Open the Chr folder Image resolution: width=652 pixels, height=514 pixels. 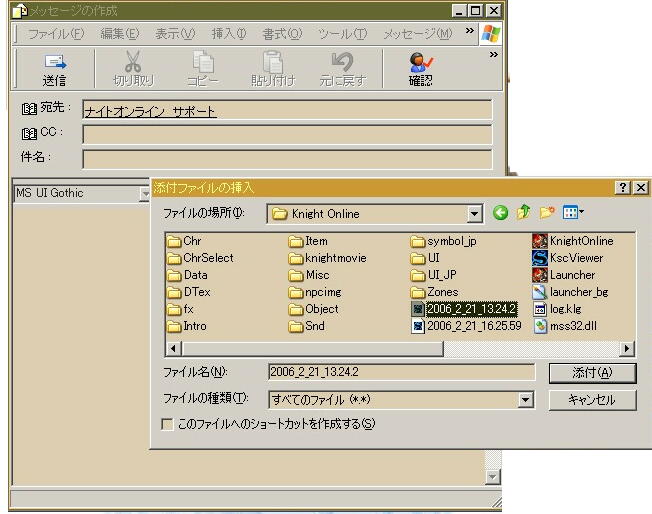tap(184, 241)
